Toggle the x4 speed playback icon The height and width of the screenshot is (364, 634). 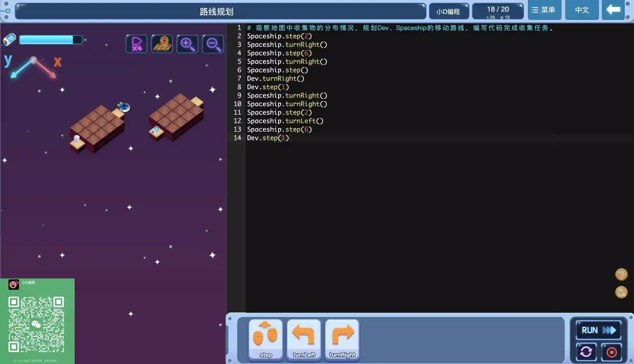pyautogui.click(x=136, y=44)
